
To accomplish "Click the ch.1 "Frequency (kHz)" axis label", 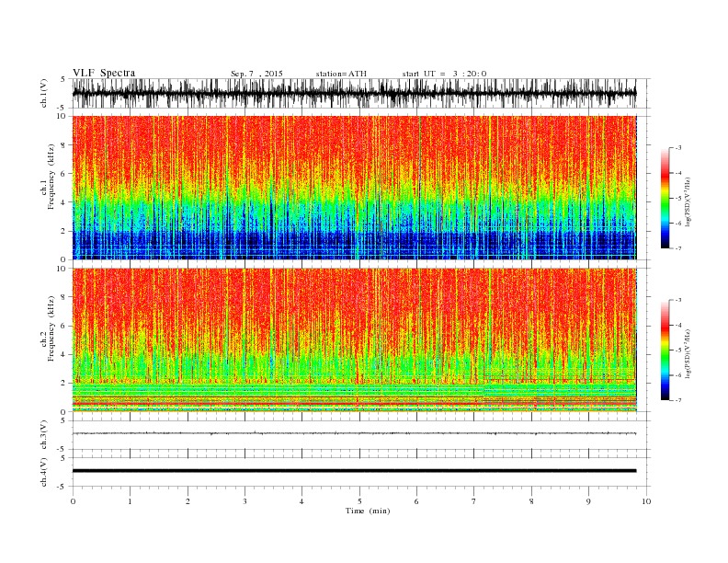I will [51, 177].
